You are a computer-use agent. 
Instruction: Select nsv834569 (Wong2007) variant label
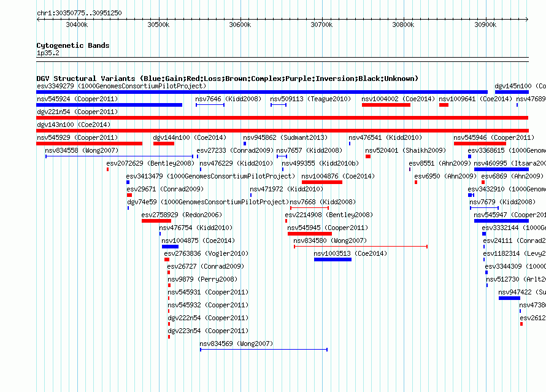[236, 344]
